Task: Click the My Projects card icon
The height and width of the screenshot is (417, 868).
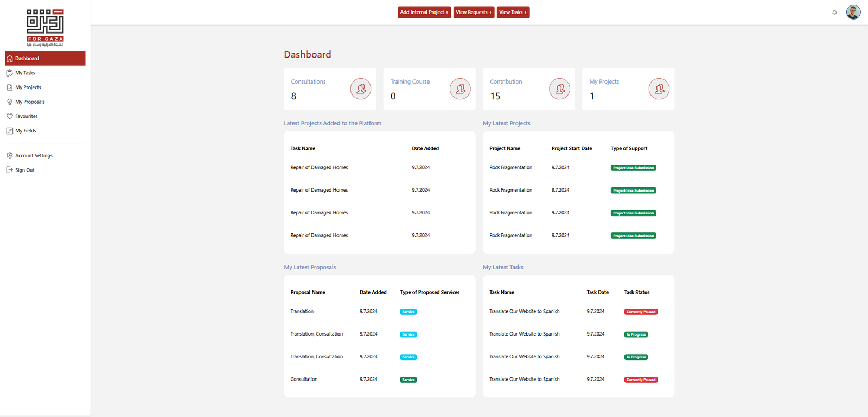Action: tap(659, 89)
